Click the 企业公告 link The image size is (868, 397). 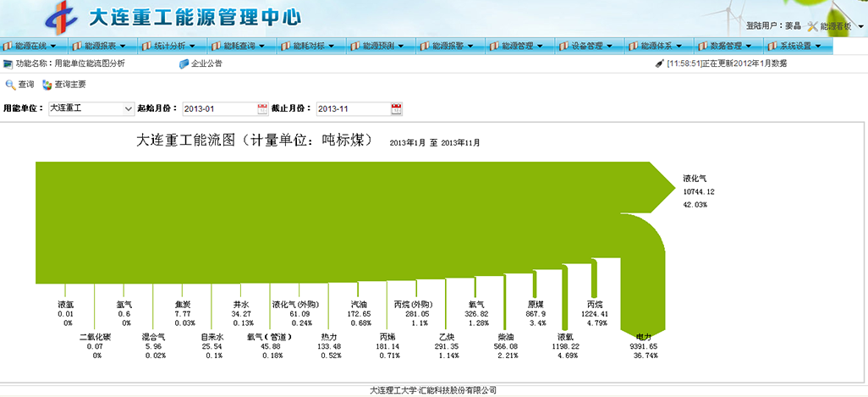pos(206,63)
